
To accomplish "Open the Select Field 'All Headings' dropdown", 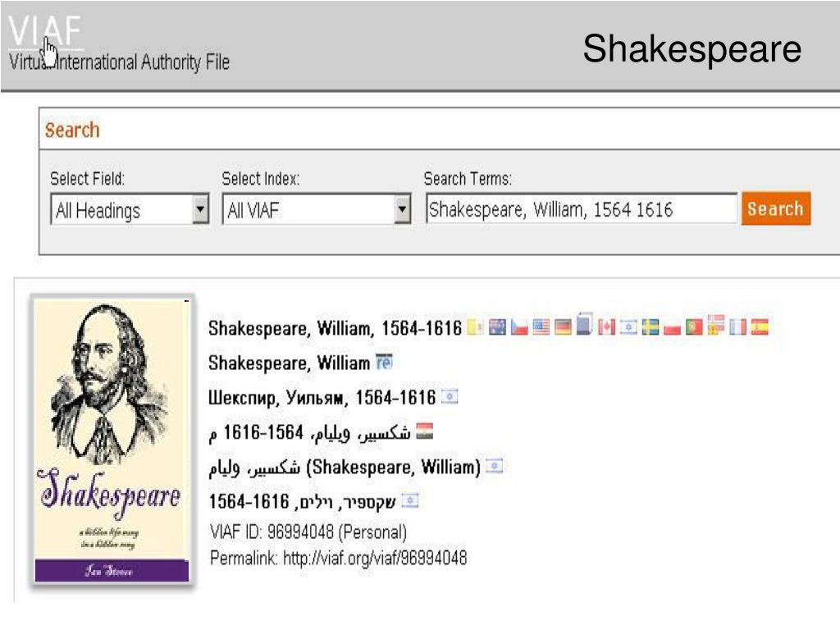I will pos(130,209).
